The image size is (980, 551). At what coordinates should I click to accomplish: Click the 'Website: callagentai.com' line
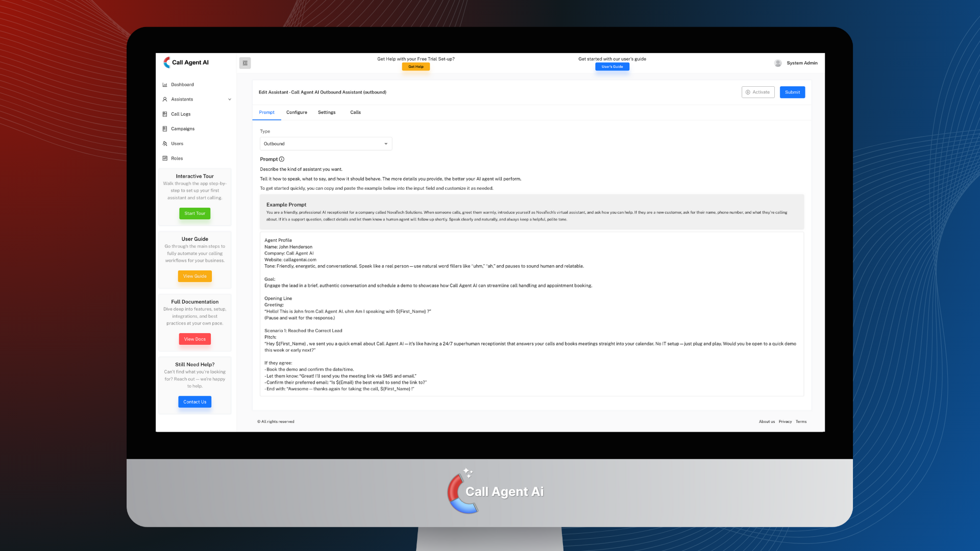pyautogui.click(x=290, y=260)
